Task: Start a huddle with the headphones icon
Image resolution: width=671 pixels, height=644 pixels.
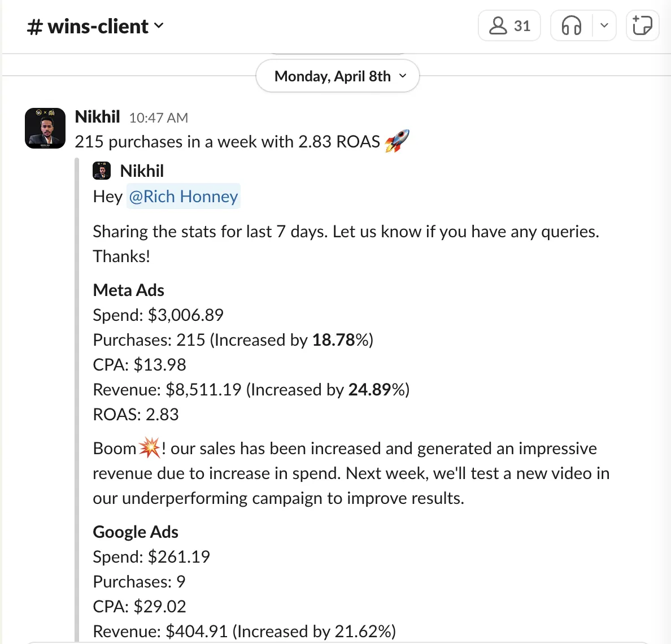Action: point(571,26)
